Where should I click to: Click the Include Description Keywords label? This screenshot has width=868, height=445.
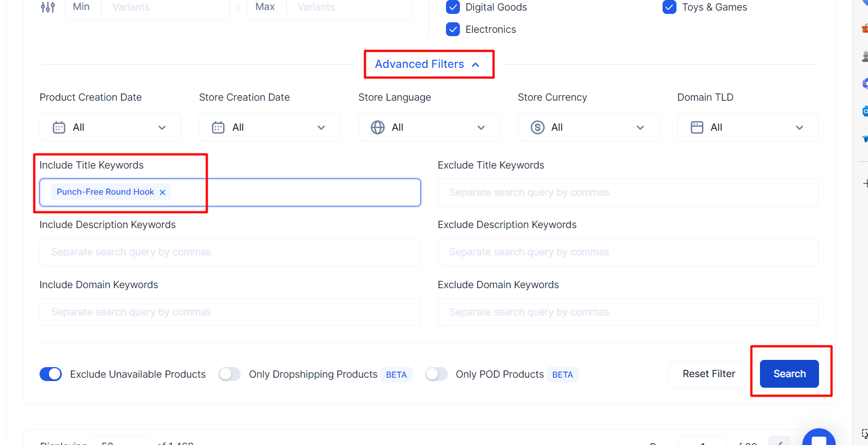pyautogui.click(x=107, y=225)
